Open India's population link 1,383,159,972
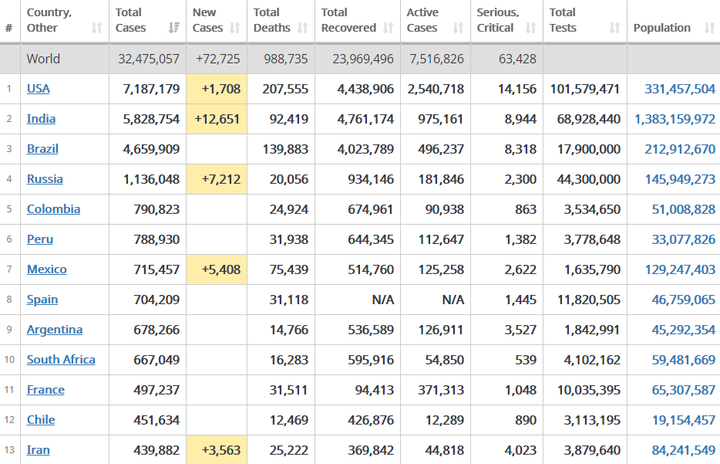This screenshot has width=720, height=464. [x=675, y=119]
